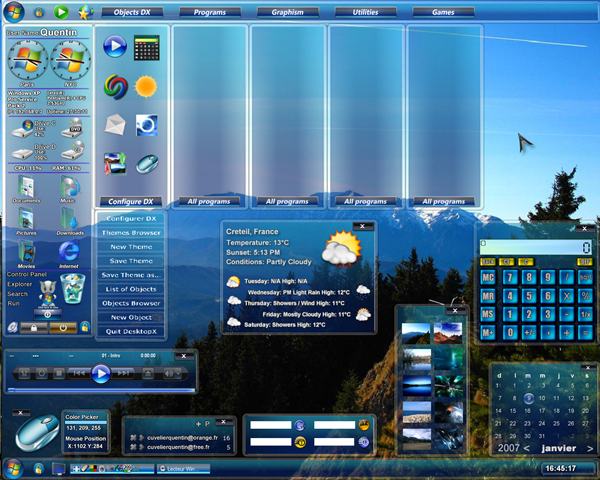This screenshot has height=480, width=600.
Task: Click All programs under Games panel
Action: [443, 201]
